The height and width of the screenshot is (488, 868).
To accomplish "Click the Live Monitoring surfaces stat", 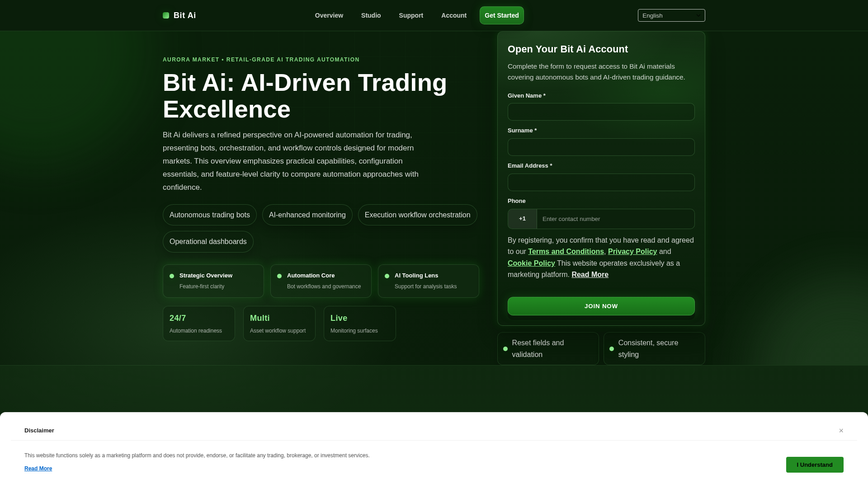I will pyautogui.click(x=360, y=324).
